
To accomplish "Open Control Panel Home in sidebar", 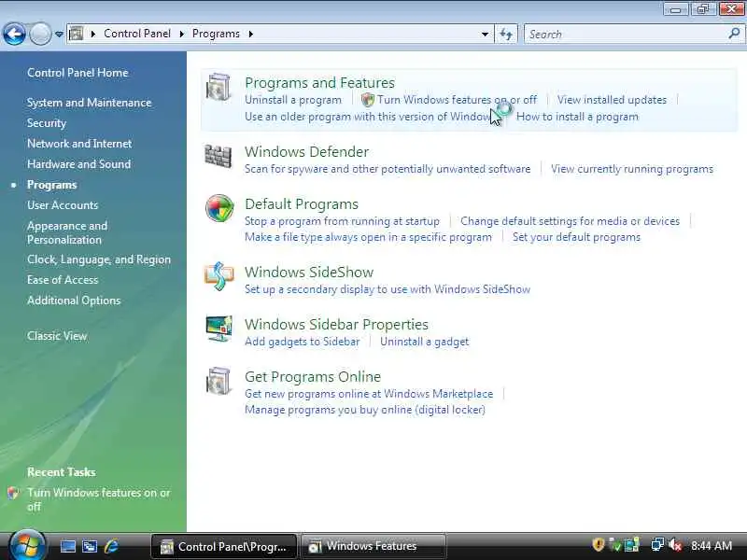I will (x=78, y=73).
